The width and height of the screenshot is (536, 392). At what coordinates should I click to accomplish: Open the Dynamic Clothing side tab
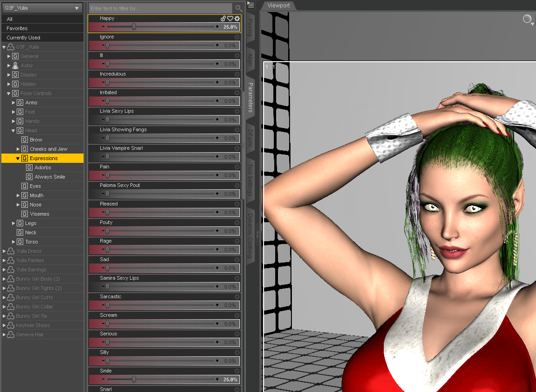pyautogui.click(x=250, y=236)
